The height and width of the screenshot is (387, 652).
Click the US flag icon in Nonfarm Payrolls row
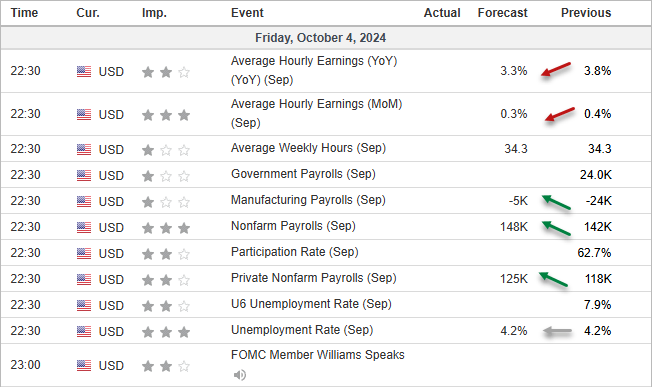[84, 227]
